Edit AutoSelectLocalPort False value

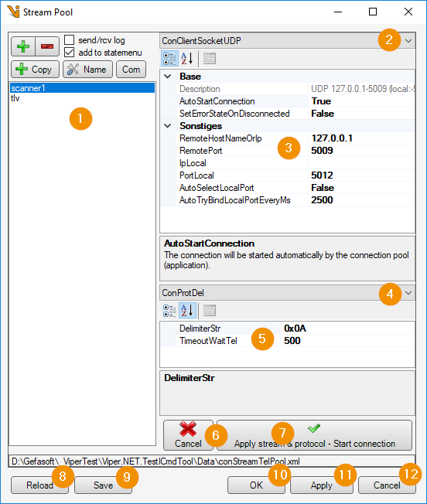pyautogui.click(x=361, y=188)
